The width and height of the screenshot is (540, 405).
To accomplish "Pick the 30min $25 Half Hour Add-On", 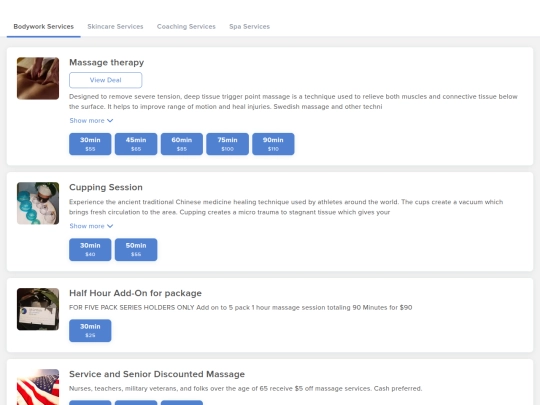I will [x=90, y=331].
